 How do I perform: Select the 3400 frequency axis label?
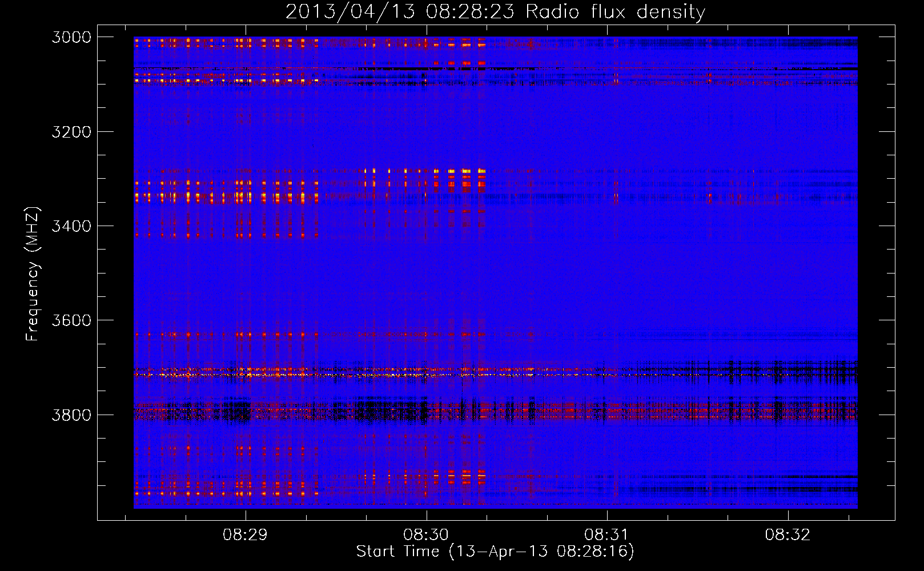[71, 226]
